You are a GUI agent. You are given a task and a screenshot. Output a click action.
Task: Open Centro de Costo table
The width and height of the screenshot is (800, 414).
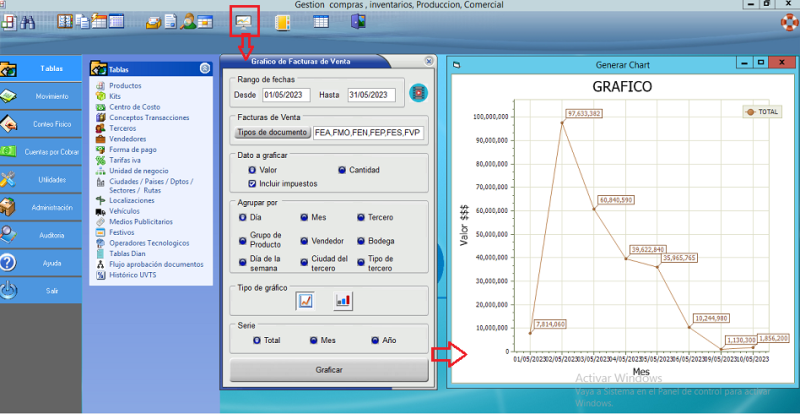(x=101, y=106)
